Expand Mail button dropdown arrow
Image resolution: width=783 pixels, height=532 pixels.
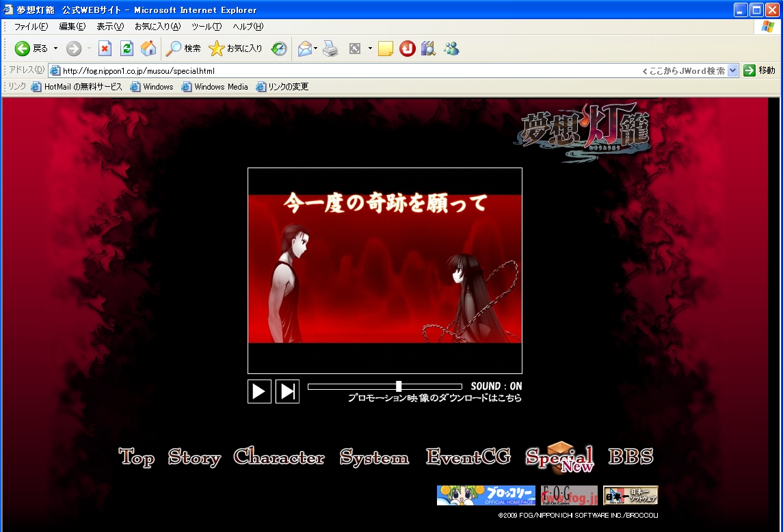[316, 49]
